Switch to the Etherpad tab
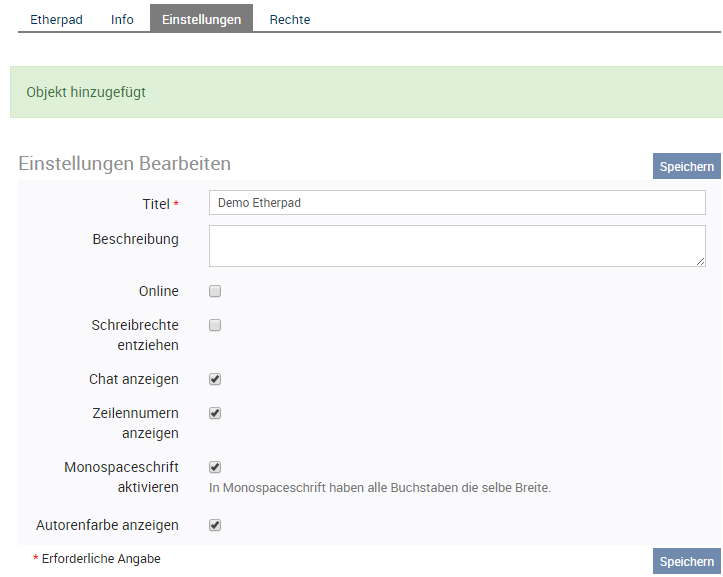This screenshot has width=723, height=577. [x=56, y=19]
